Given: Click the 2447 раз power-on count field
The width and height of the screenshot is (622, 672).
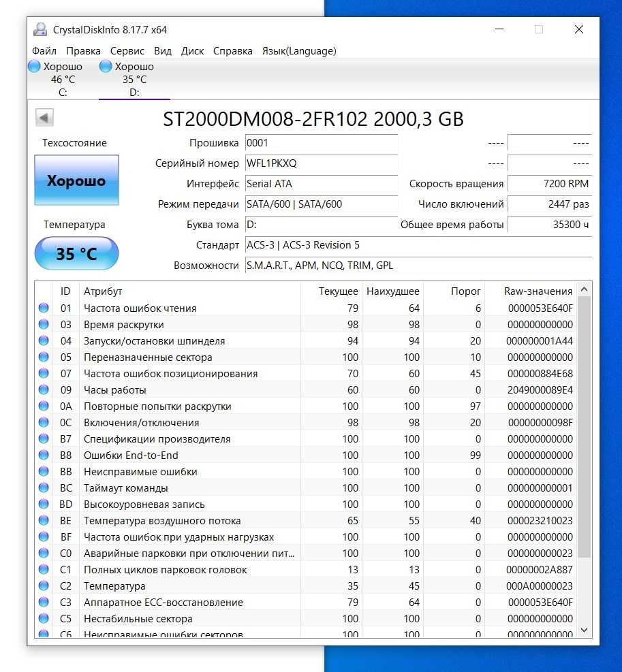Looking at the screenshot, I should click(550, 204).
